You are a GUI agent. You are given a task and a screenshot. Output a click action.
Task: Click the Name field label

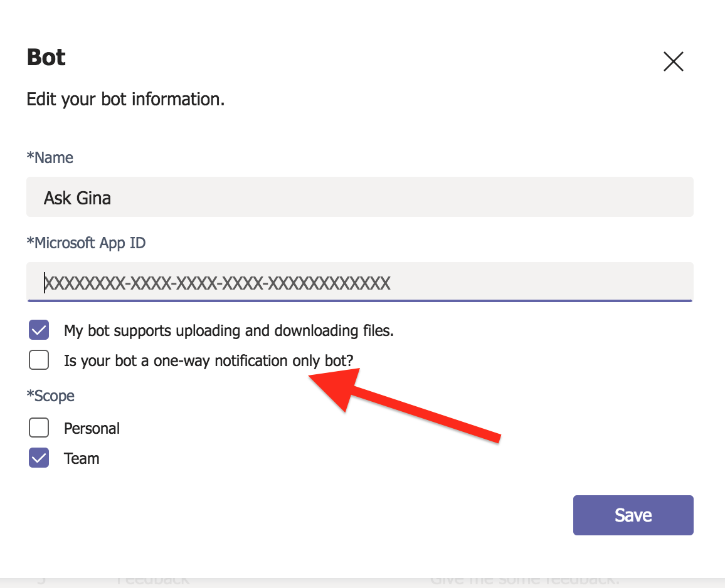[x=50, y=157]
